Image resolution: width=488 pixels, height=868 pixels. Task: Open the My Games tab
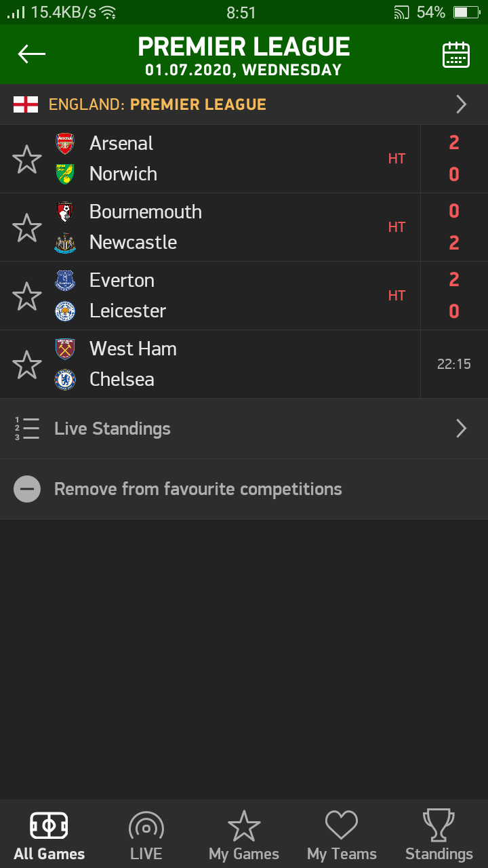244,834
